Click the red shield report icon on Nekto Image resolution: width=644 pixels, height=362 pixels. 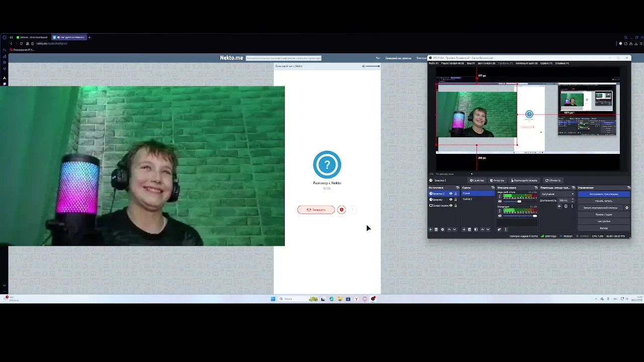[342, 210]
